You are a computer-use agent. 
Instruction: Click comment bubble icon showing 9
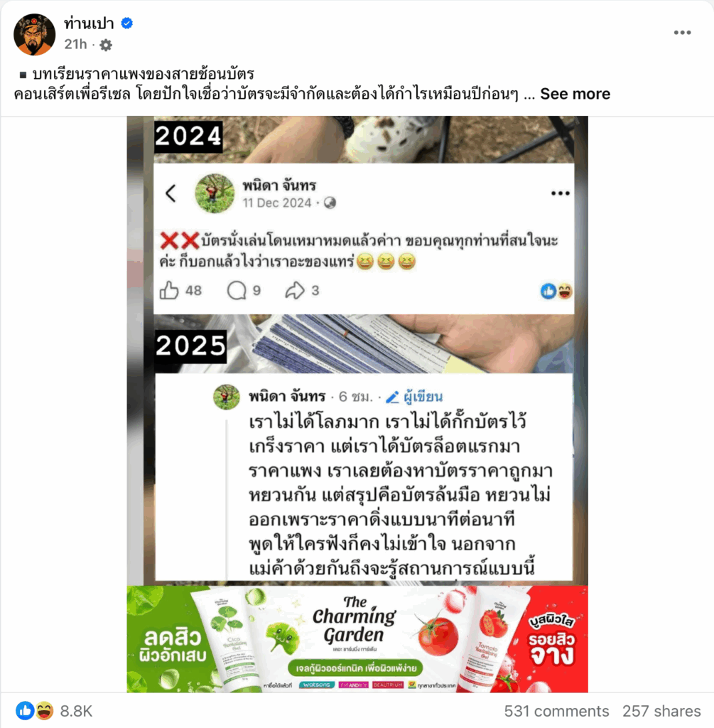[x=237, y=291]
